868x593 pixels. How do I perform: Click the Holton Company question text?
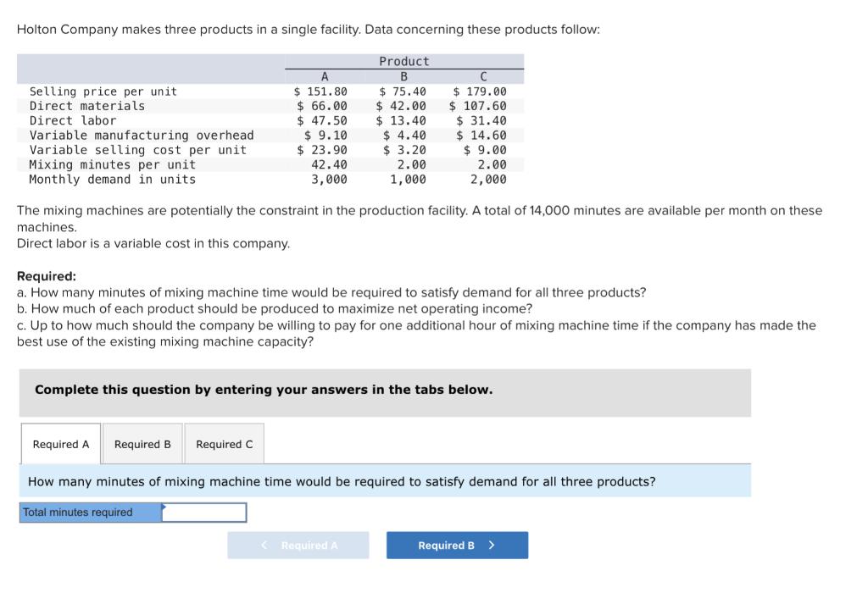pyautogui.click(x=308, y=29)
